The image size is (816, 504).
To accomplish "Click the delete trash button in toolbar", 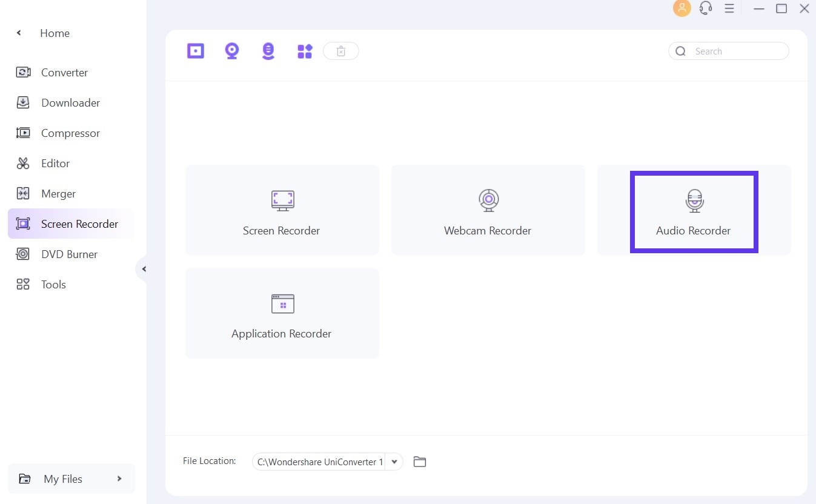I will [x=341, y=51].
